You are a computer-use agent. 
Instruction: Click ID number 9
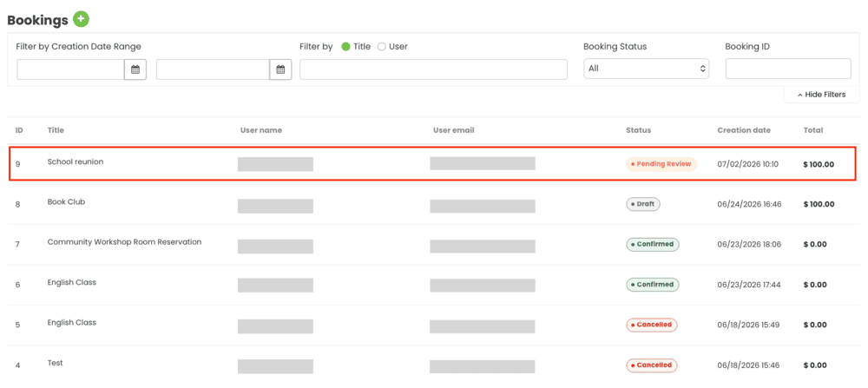[x=17, y=164]
